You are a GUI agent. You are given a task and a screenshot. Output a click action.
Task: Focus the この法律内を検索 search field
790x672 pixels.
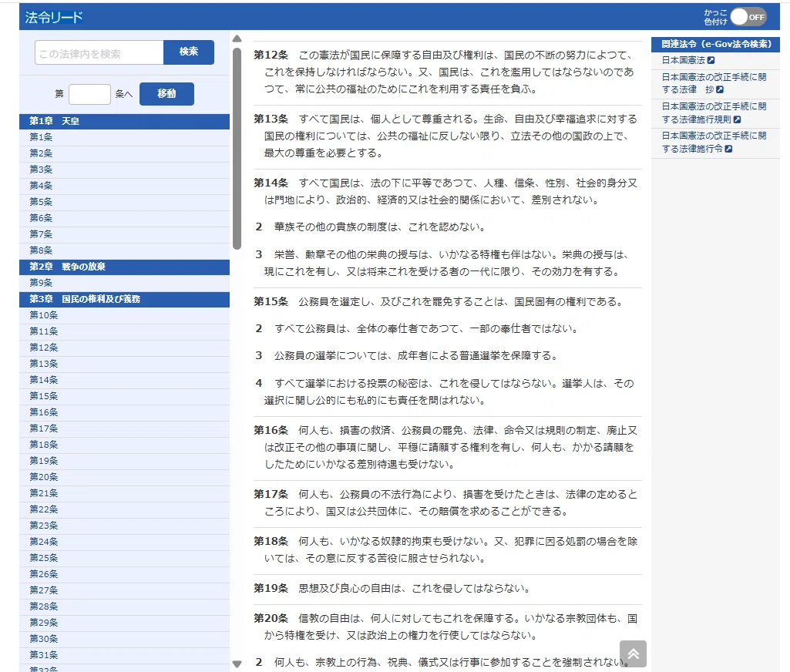tap(99, 52)
